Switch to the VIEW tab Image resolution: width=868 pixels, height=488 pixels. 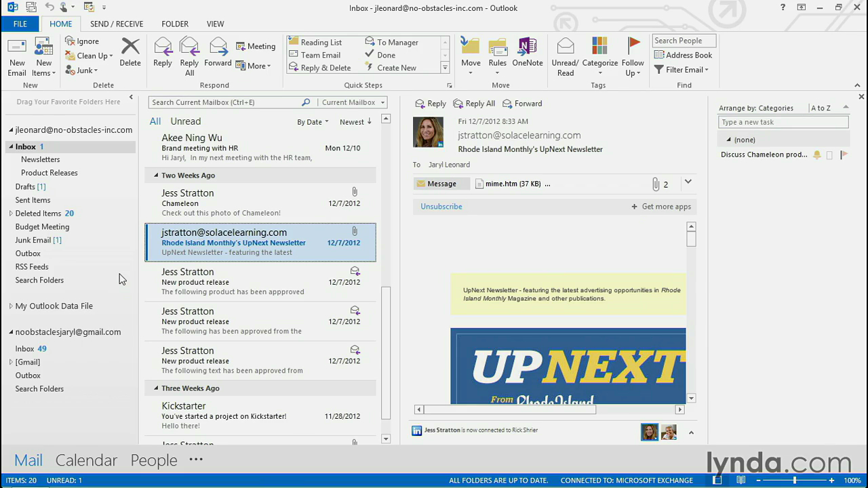(x=216, y=24)
